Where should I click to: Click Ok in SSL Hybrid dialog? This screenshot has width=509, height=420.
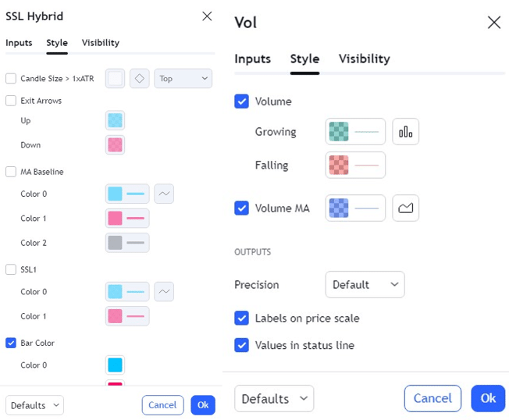tap(203, 405)
